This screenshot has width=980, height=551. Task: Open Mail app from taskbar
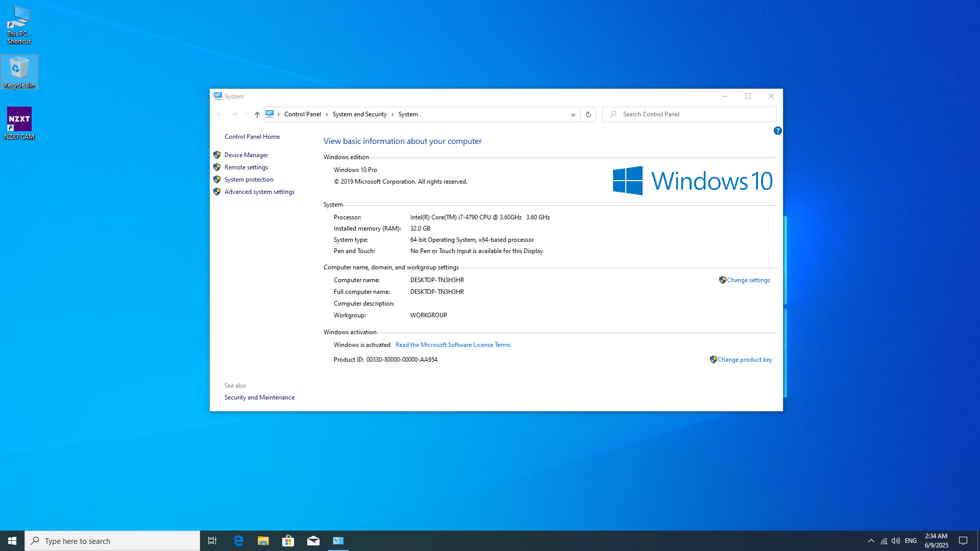click(313, 541)
